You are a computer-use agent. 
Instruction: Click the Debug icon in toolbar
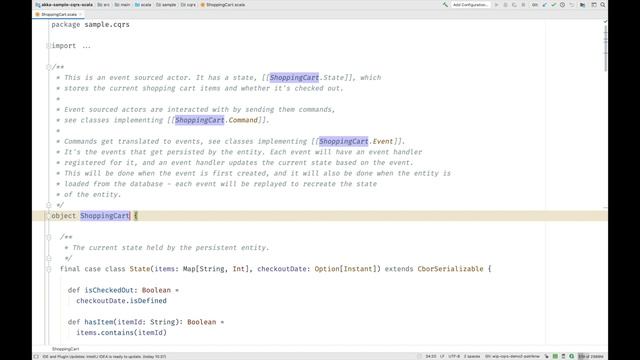(x=505, y=5)
